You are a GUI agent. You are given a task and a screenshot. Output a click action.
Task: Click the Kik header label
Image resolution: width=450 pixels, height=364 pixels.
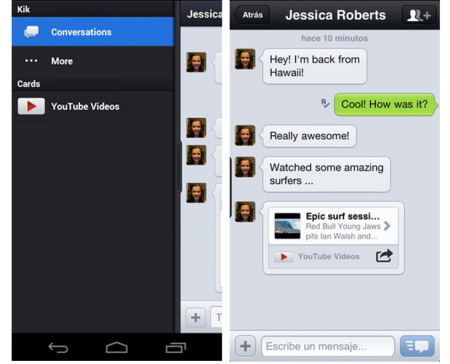(23, 9)
